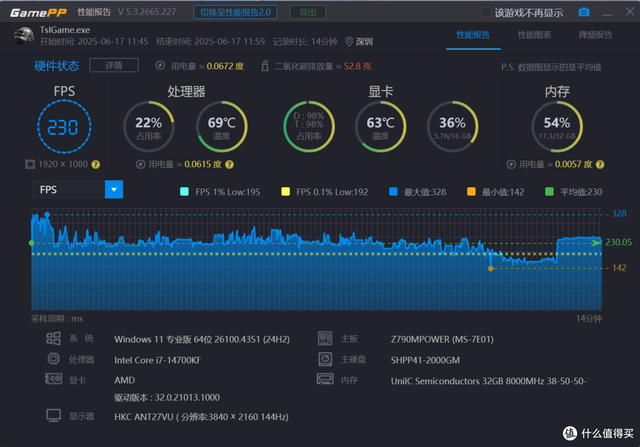
Task: Click the location pin icon beside 深圳
Action: (349, 42)
